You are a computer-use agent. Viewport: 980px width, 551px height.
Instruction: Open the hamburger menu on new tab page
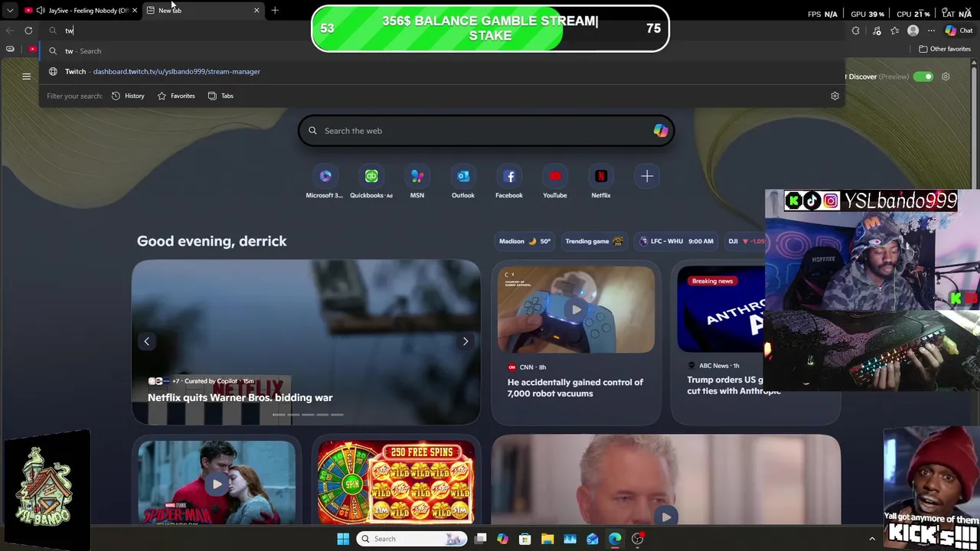click(26, 77)
